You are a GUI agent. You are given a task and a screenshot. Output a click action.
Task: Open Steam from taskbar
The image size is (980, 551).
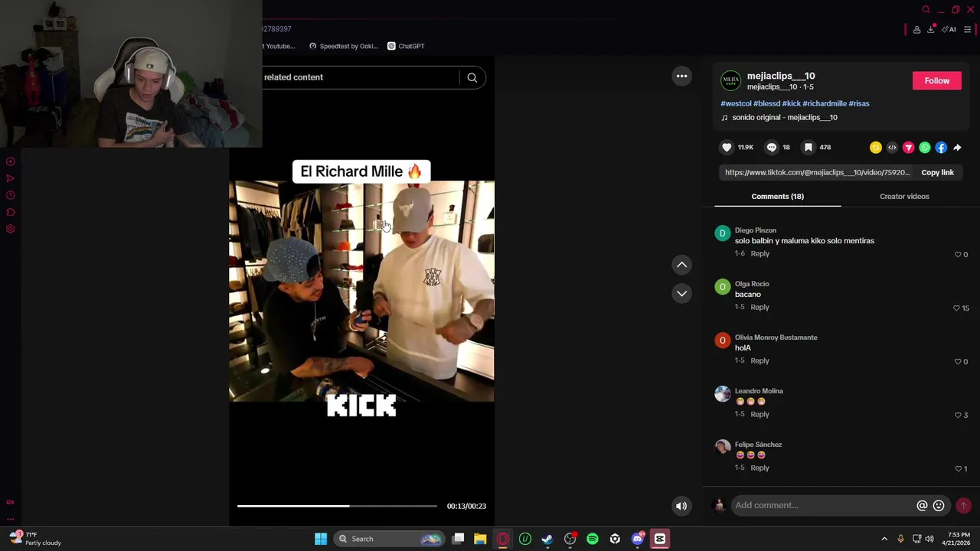tap(547, 539)
